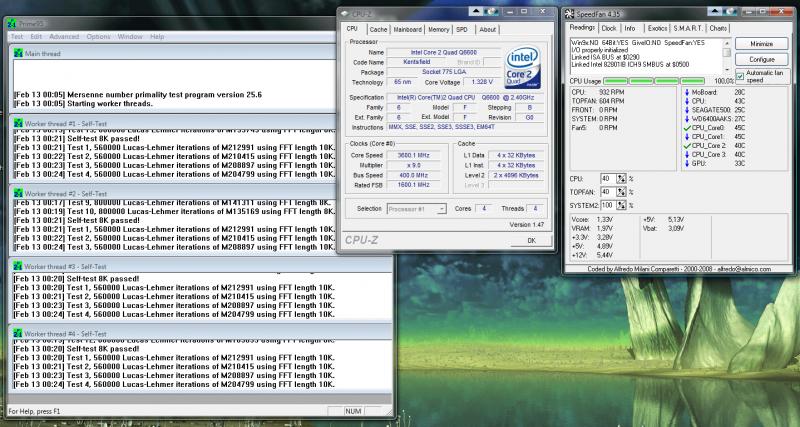Click the SpeedFan fan icon in title bar
This screenshot has width=800, height=427.
coord(570,14)
